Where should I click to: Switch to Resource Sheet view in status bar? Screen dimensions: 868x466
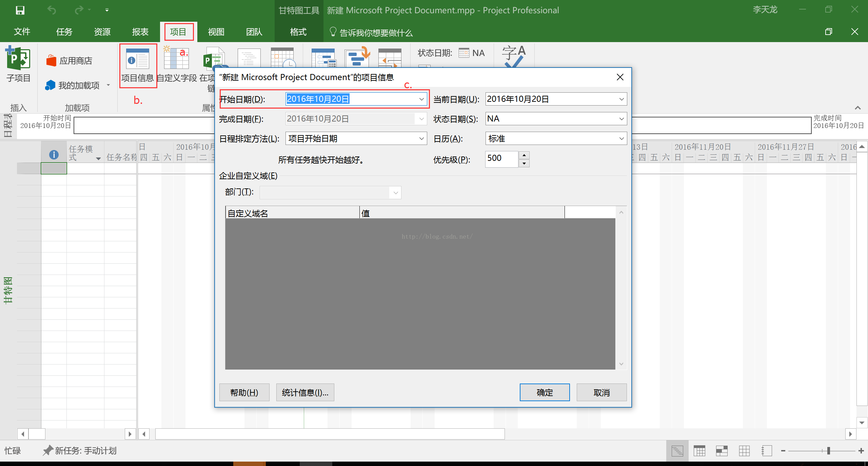click(x=744, y=451)
